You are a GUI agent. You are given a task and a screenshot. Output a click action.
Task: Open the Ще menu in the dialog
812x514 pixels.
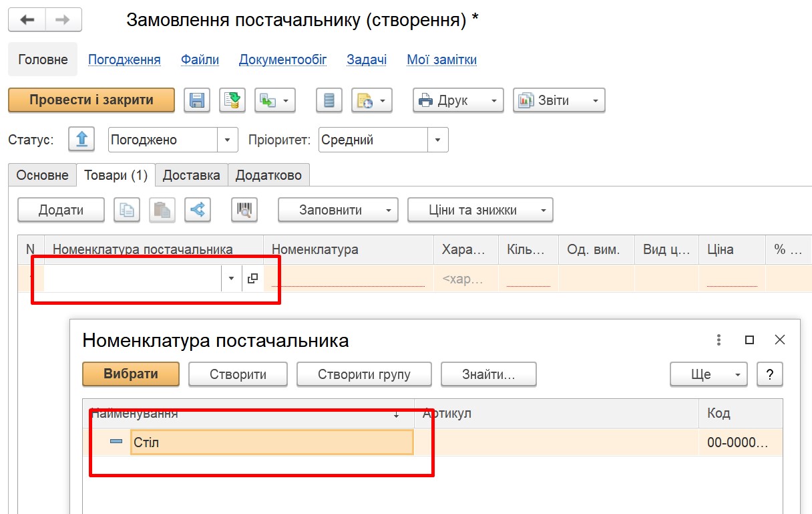708,374
